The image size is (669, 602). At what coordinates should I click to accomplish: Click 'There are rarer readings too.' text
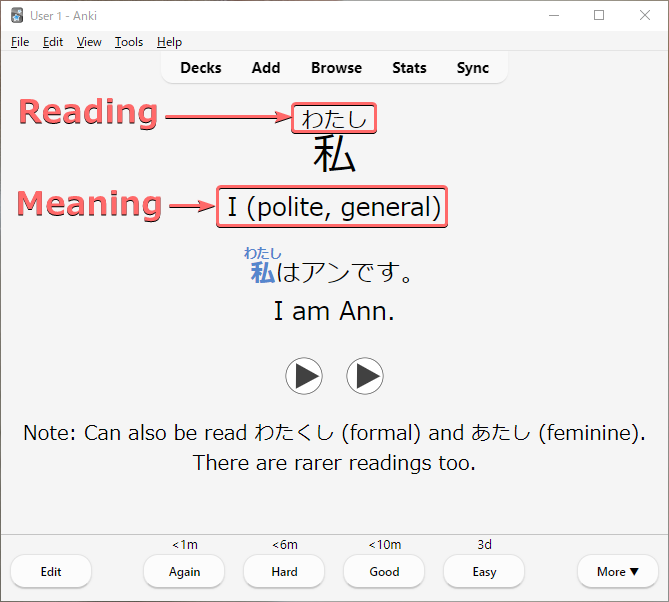tap(334, 463)
